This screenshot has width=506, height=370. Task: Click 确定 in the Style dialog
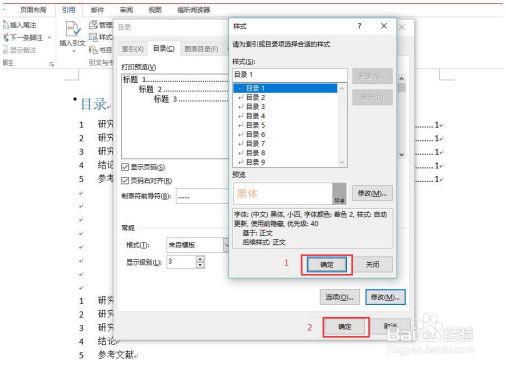(x=327, y=265)
